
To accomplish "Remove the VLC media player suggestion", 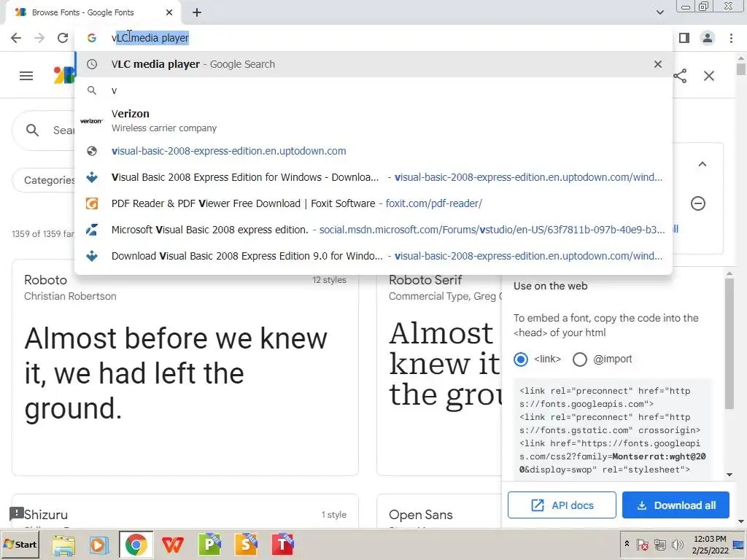I will click(658, 64).
